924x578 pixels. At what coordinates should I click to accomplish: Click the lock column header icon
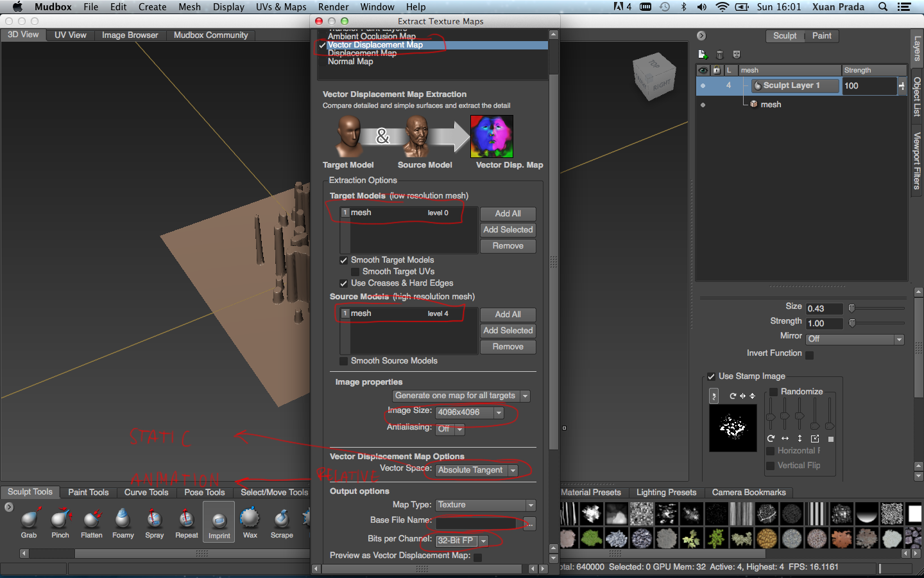point(717,70)
